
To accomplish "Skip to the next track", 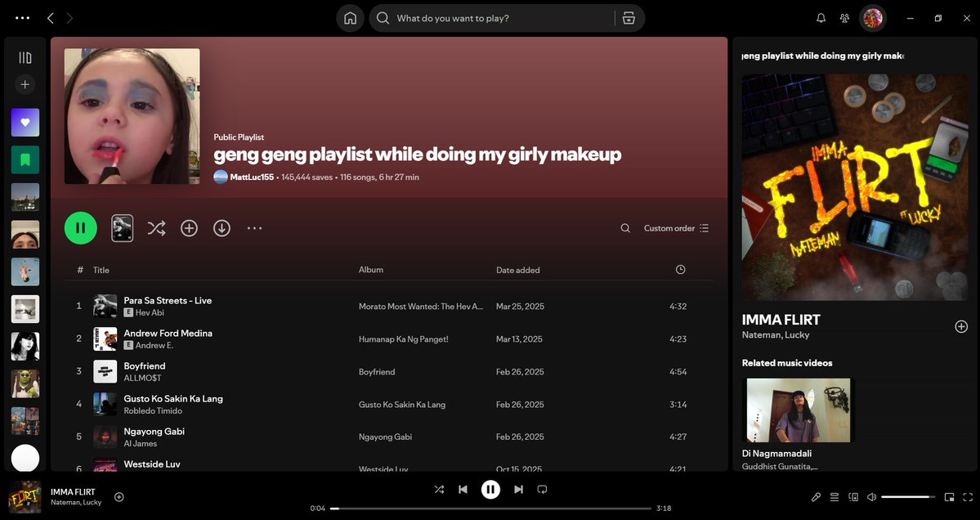I will pyautogui.click(x=518, y=490).
